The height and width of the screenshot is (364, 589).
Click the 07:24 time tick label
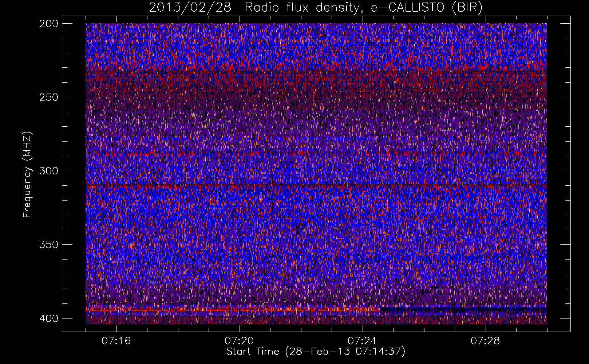[x=362, y=341]
